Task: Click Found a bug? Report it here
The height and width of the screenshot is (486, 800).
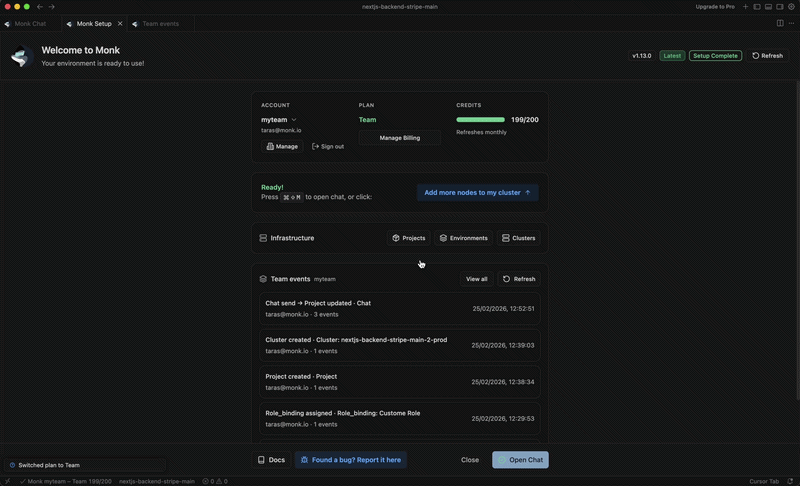Action: pos(351,460)
